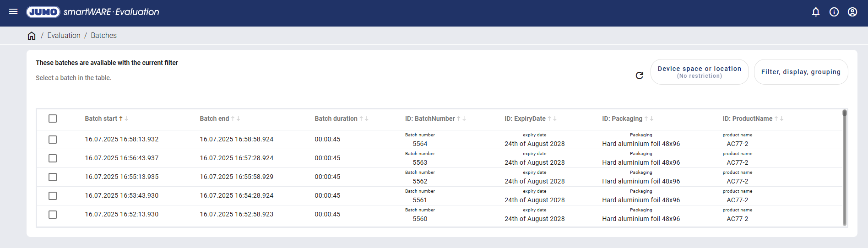Sort ID: BatchNumber descending arrow
The width and height of the screenshot is (868, 248).
click(x=464, y=119)
